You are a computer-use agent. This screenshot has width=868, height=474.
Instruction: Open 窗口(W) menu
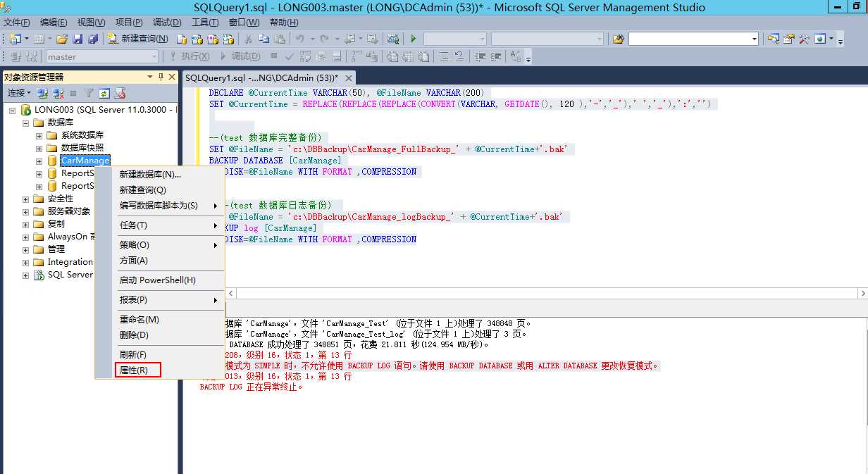pos(244,23)
